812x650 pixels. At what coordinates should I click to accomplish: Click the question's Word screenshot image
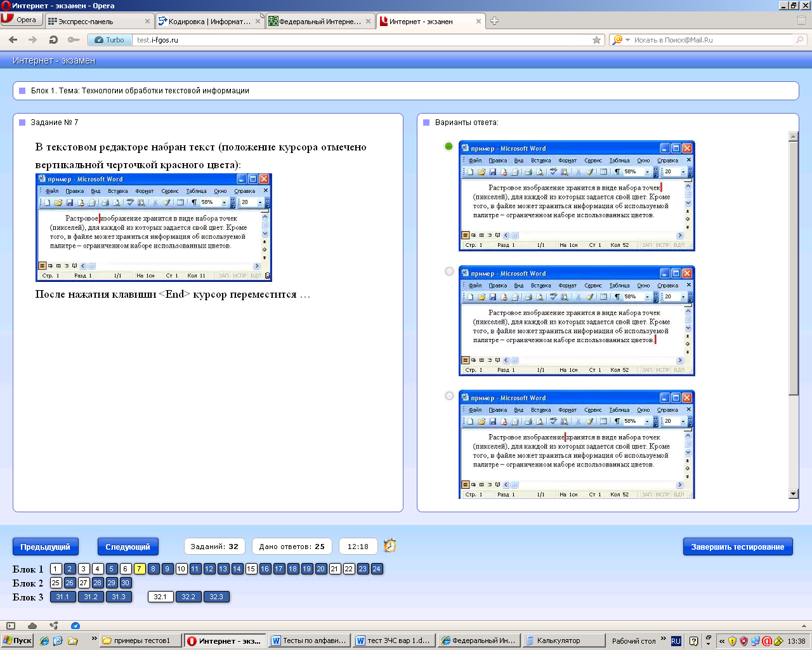tap(154, 227)
